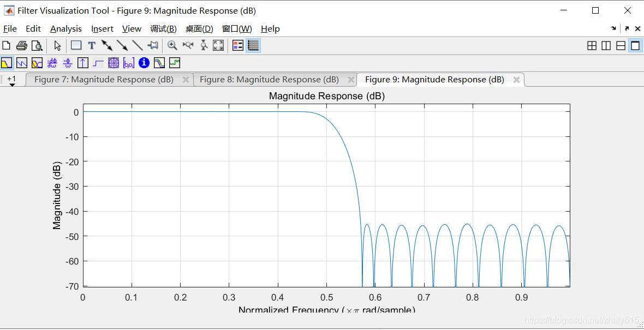Click the 0.5 x-axis tick label

[326, 297]
